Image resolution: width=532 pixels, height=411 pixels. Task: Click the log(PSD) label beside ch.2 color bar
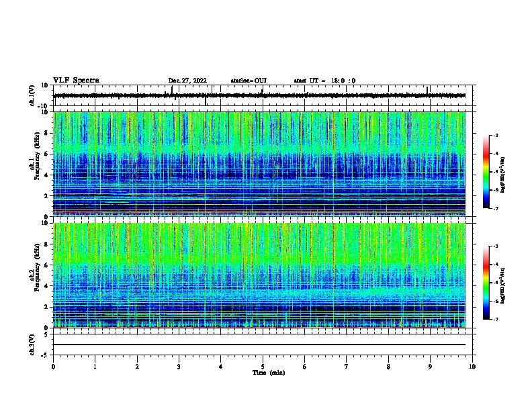coord(502,285)
